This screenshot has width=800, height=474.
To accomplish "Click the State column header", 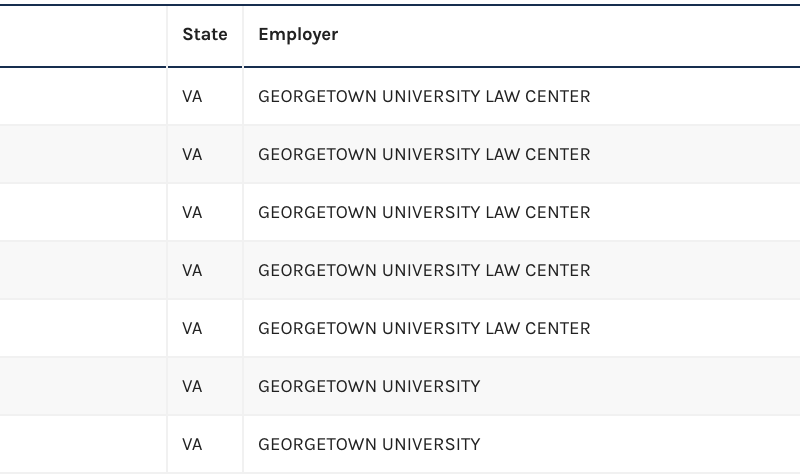I will tap(204, 35).
